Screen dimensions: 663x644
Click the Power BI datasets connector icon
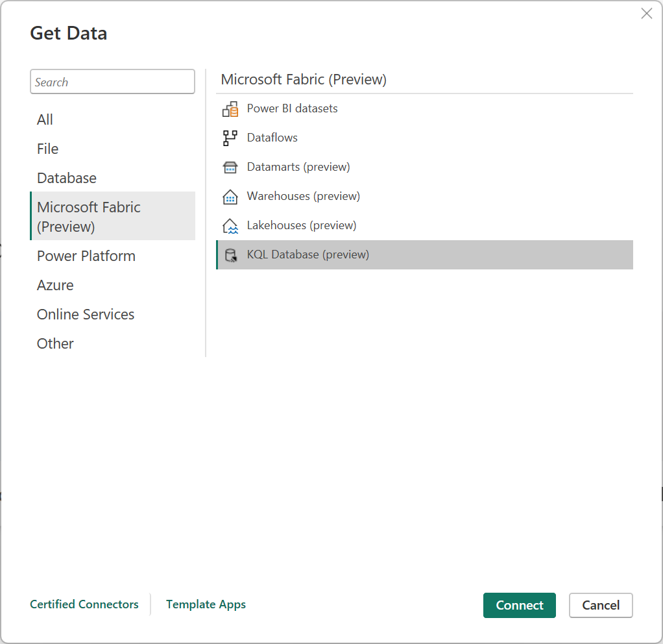click(230, 108)
